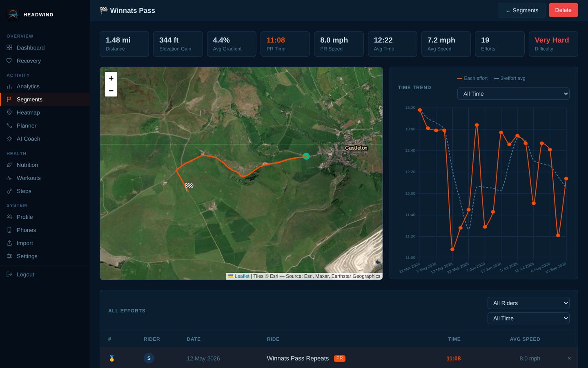Viewport: 588px width, 368px height.
Task: Click the Workouts pulse icon
Action: coord(9,178)
